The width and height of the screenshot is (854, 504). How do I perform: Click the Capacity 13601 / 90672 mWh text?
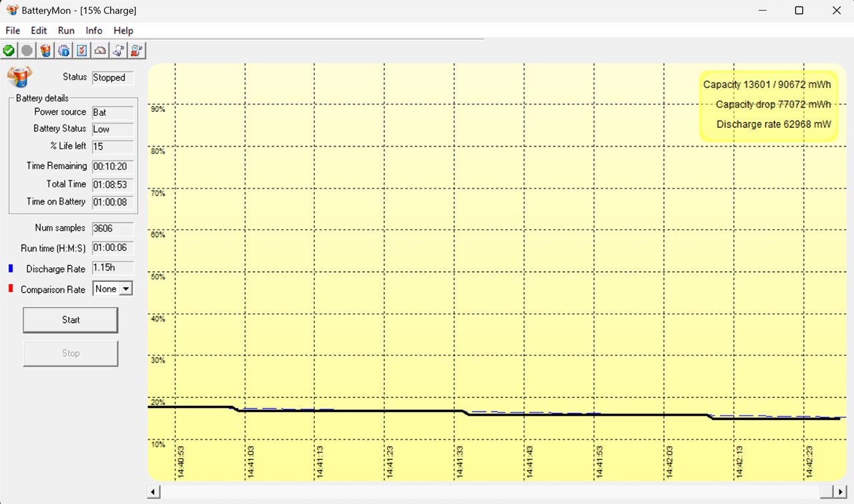coord(767,85)
